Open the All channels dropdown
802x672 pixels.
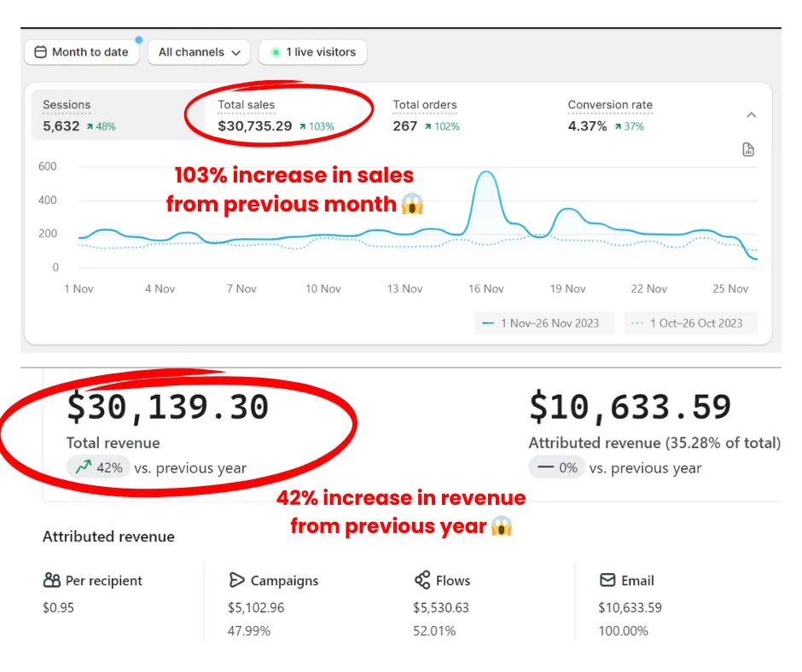click(x=200, y=52)
